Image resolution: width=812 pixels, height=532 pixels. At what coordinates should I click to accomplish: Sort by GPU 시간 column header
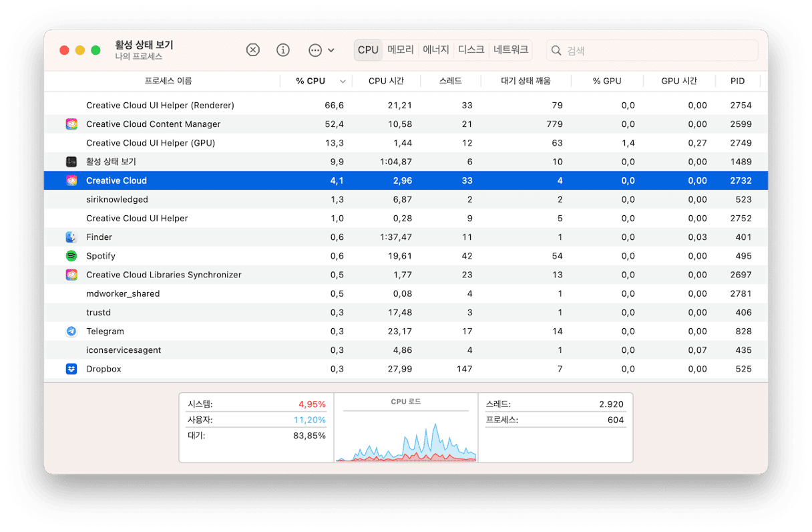click(679, 81)
